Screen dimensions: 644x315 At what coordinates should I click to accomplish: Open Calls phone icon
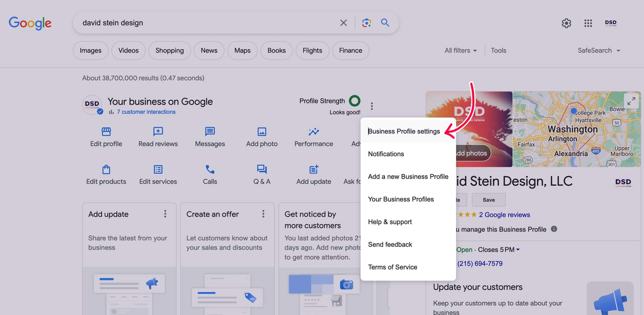click(210, 169)
